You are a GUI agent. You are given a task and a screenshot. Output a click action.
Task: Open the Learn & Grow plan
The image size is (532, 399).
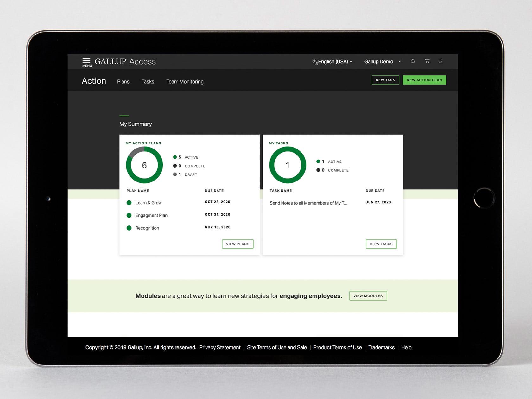click(148, 203)
